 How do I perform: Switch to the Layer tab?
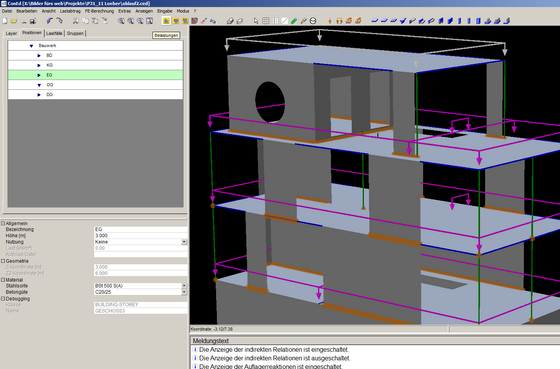(x=11, y=33)
